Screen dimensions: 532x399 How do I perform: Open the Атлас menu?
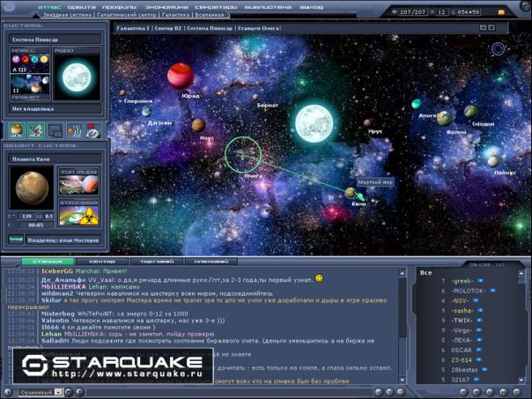[x=49, y=7]
